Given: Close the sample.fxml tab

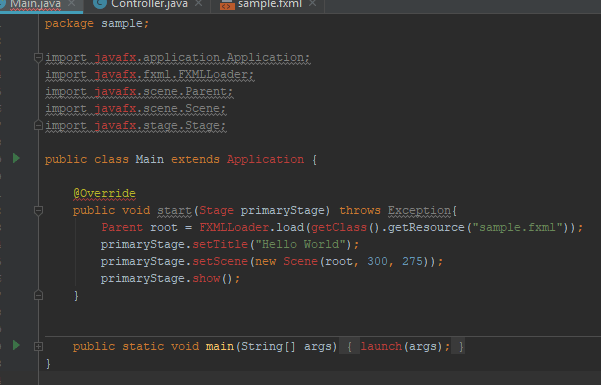Looking at the screenshot, I should tap(312, 3).
